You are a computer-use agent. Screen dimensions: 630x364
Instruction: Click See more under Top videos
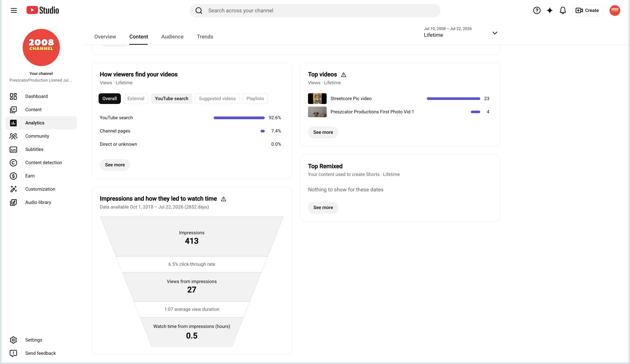[323, 132]
